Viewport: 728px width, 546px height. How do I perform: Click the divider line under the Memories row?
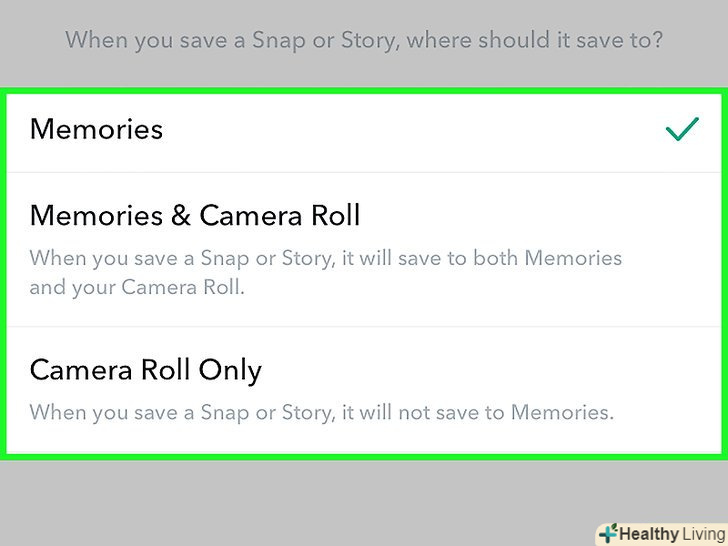pos(364,172)
